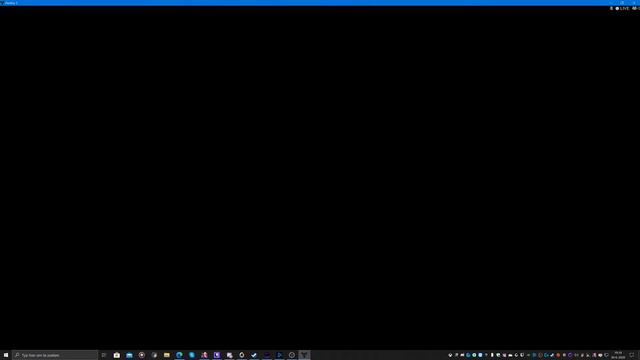
Task: Open Task View from taskbar
Action: [104, 355]
